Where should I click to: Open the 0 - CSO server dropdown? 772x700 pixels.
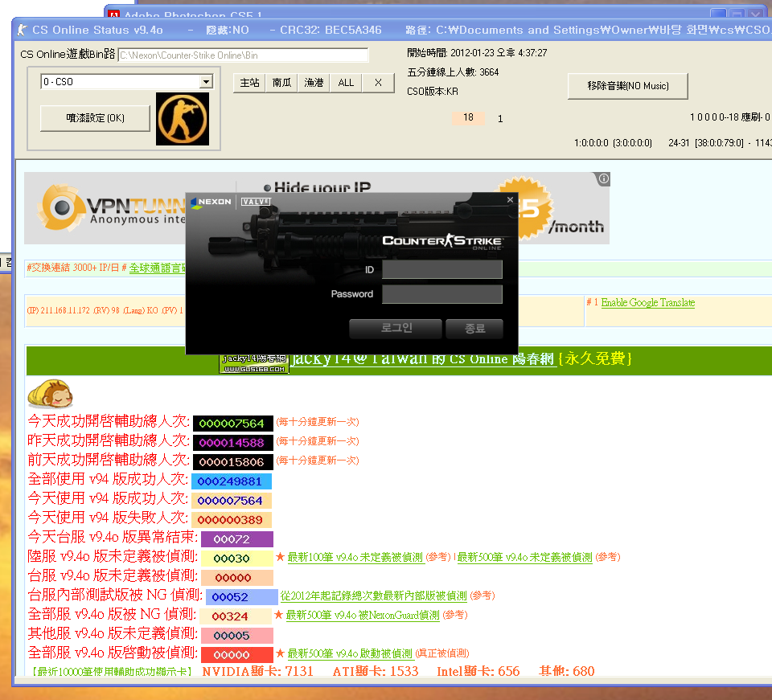(x=207, y=82)
